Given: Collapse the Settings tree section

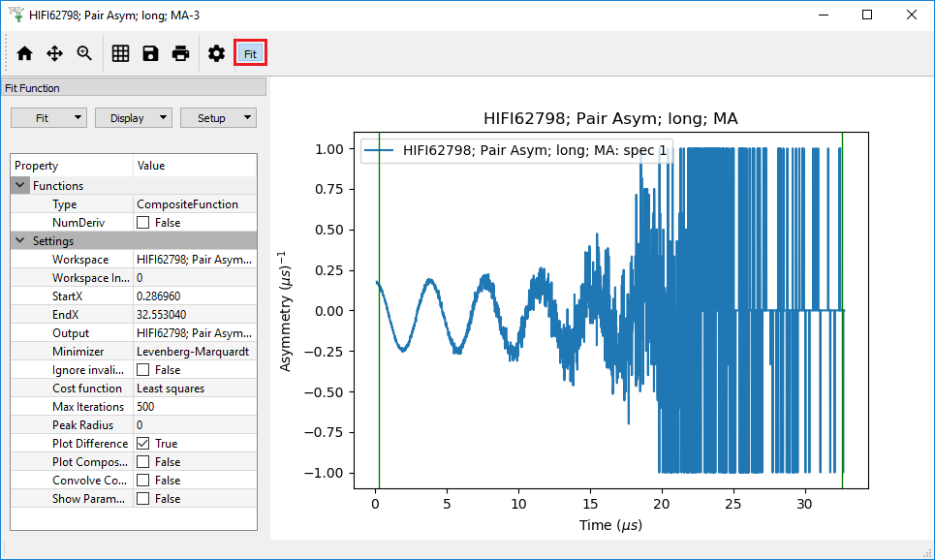Looking at the screenshot, I should [x=20, y=241].
